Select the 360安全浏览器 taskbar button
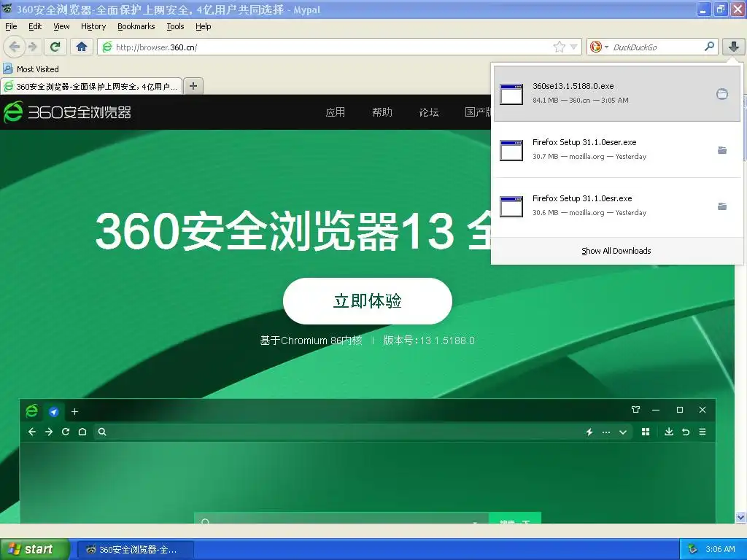 136,550
